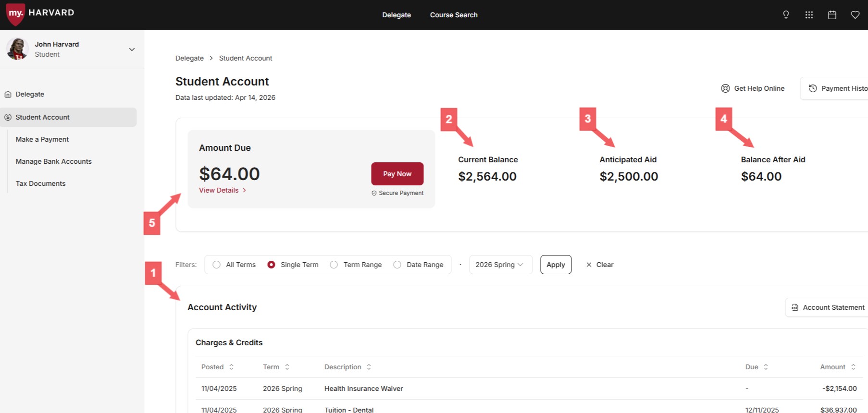868x413 pixels.
Task: Sort by Amount column arrows
Action: pyautogui.click(x=853, y=367)
